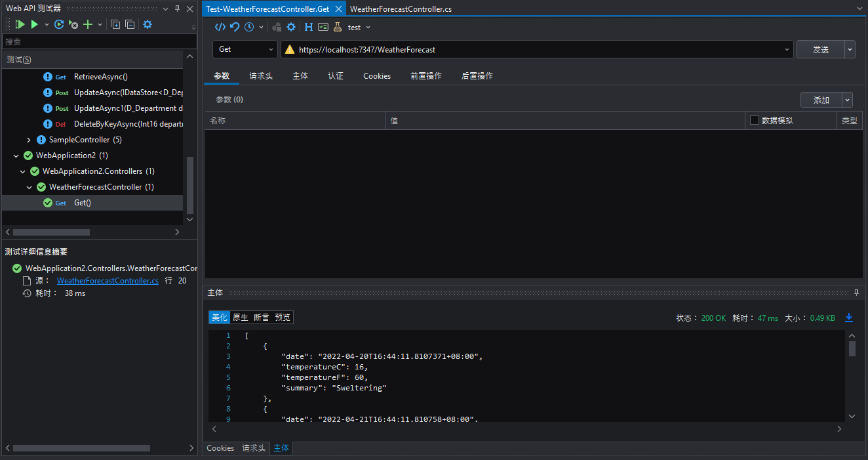Image resolution: width=868 pixels, height=460 pixels.
Task: Click the undo/reset request icon
Action: [235, 27]
